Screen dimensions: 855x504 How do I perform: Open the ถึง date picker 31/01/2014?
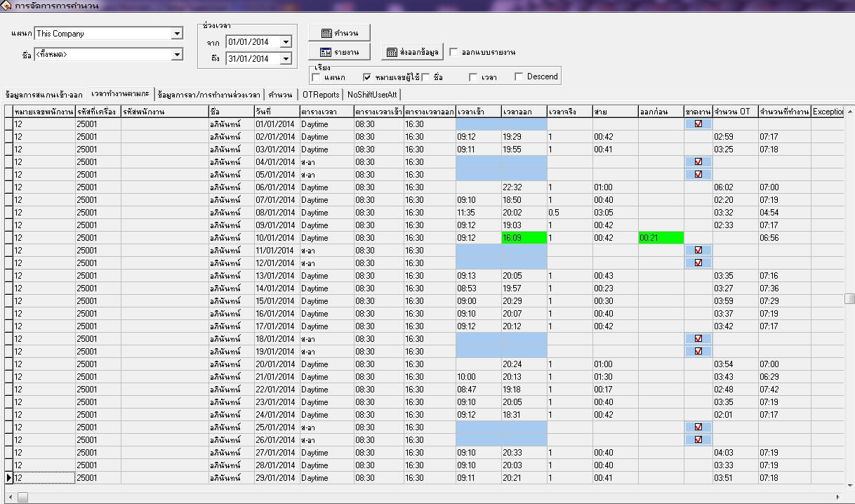pyautogui.click(x=285, y=59)
